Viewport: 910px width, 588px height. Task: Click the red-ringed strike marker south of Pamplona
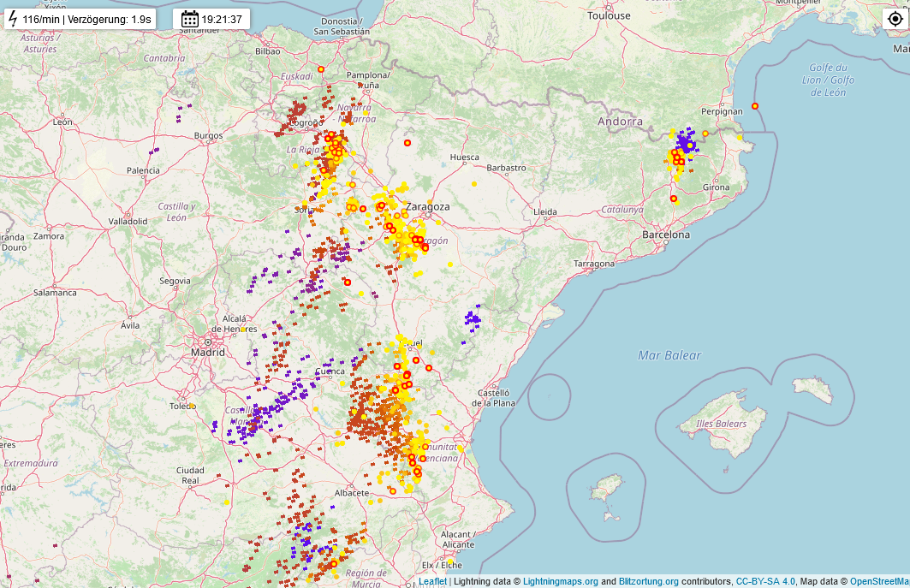[x=407, y=143]
